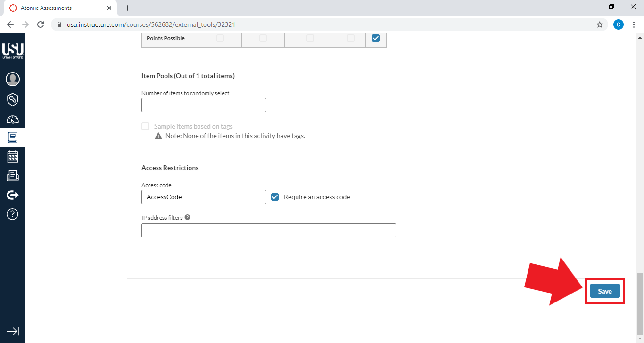
Task: Click the Commons arrow icon in sidebar
Action: point(13,195)
